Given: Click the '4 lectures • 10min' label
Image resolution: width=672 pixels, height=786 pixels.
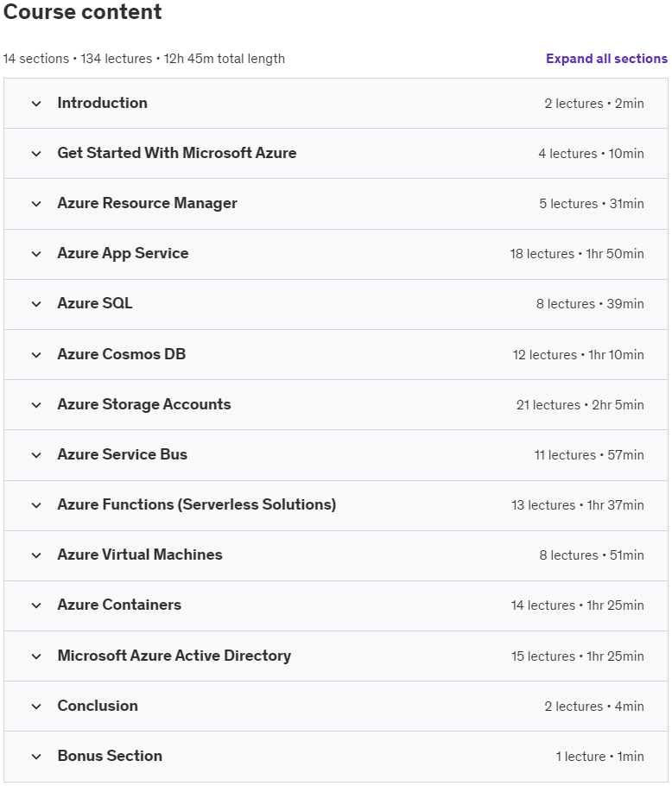Looking at the screenshot, I should 592,154.
